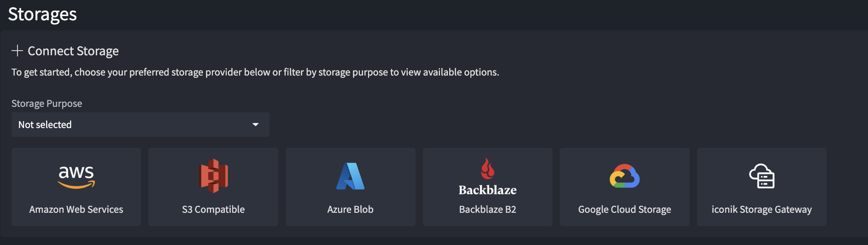The width and height of the screenshot is (868, 245).
Task: Click the Storages page title
Action: (x=42, y=14)
